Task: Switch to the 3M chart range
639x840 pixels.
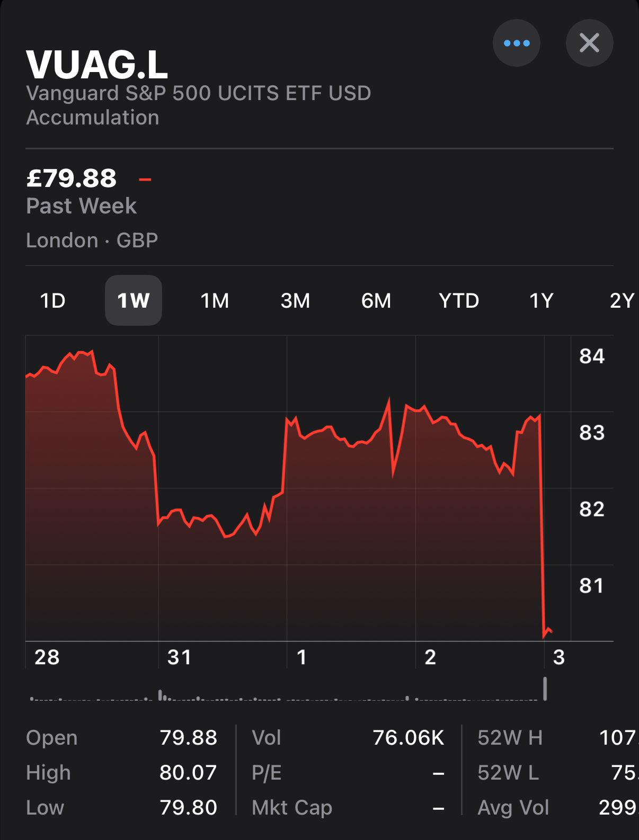Action: [295, 301]
